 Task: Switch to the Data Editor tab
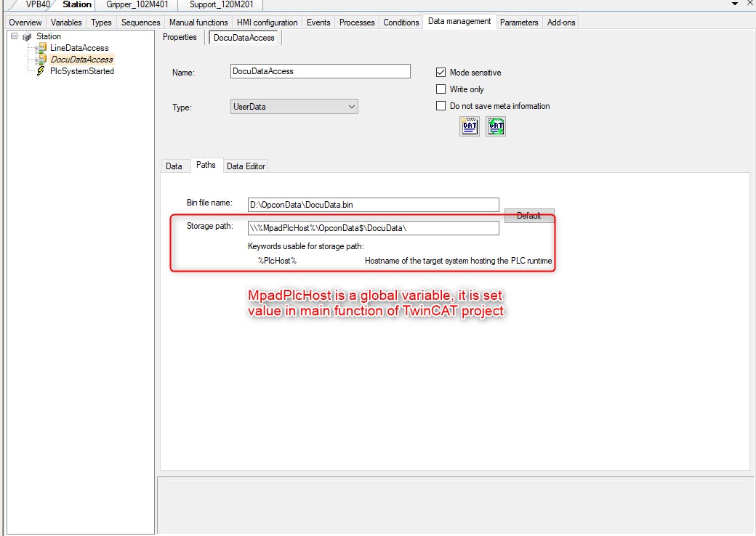point(246,166)
